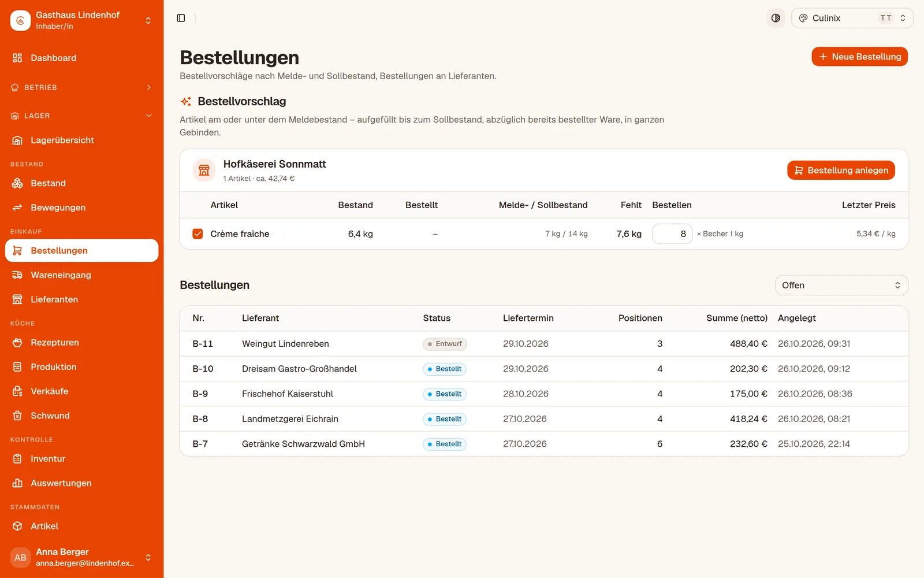Switch the light/dark theme icon
Image resolution: width=924 pixels, height=578 pixels.
coord(776,18)
